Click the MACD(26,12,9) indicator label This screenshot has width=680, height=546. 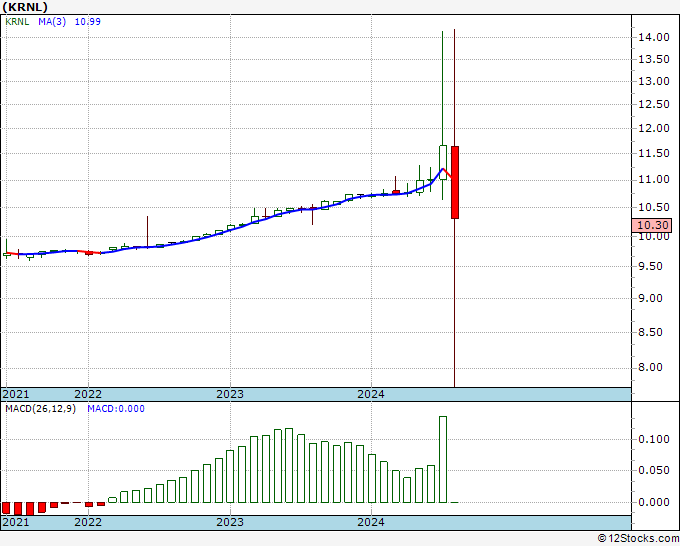tap(40, 409)
